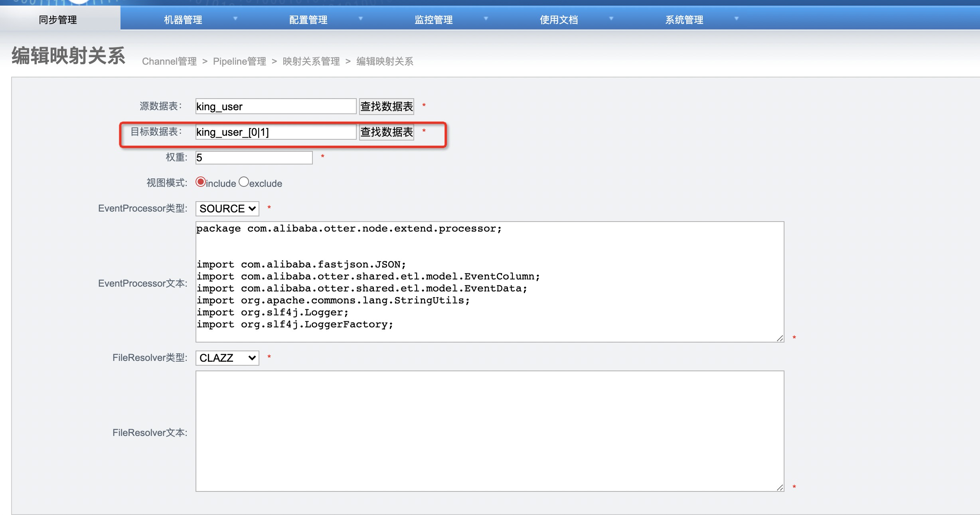Screen dimensions: 980x515
Task: Grab the FileResolver文本 textarea resize handle
Action: coord(780,487)
